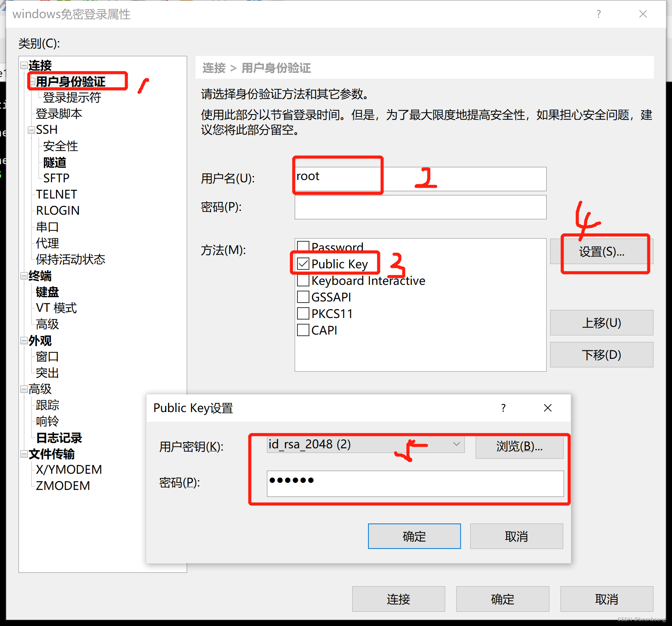
Task: Open the 隧道 tunnel settings
Action: [x=54, y=163]
